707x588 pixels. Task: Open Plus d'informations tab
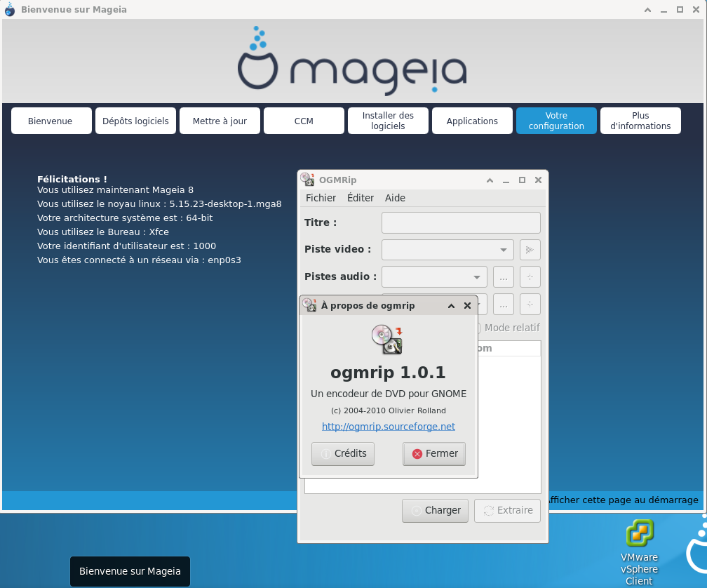641,121
